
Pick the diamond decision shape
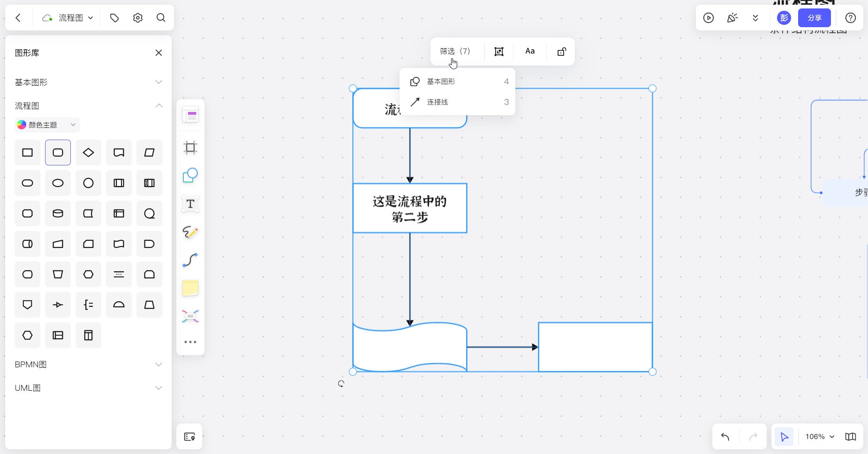[89, 153]
